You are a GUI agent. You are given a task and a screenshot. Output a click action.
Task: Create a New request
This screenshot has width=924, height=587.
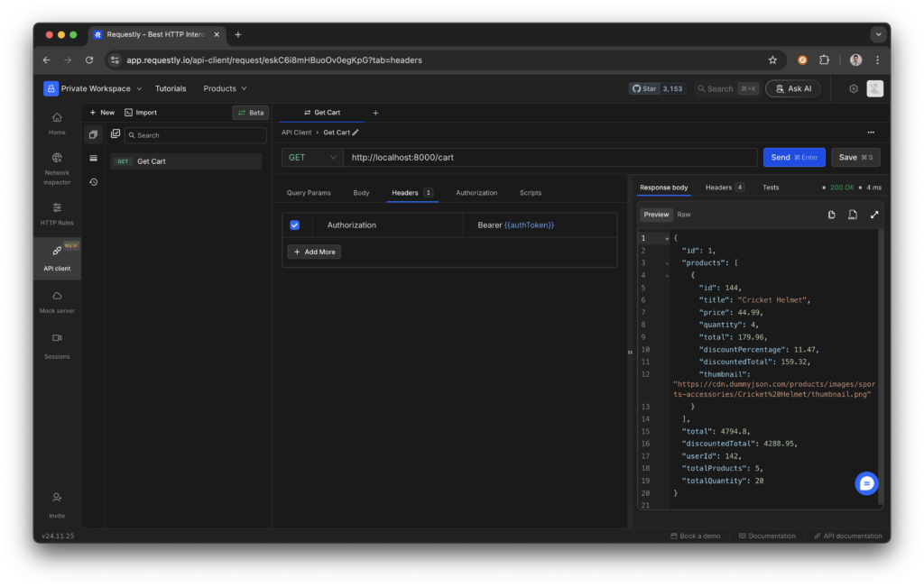pyautogui.click(x=102, y=113)
